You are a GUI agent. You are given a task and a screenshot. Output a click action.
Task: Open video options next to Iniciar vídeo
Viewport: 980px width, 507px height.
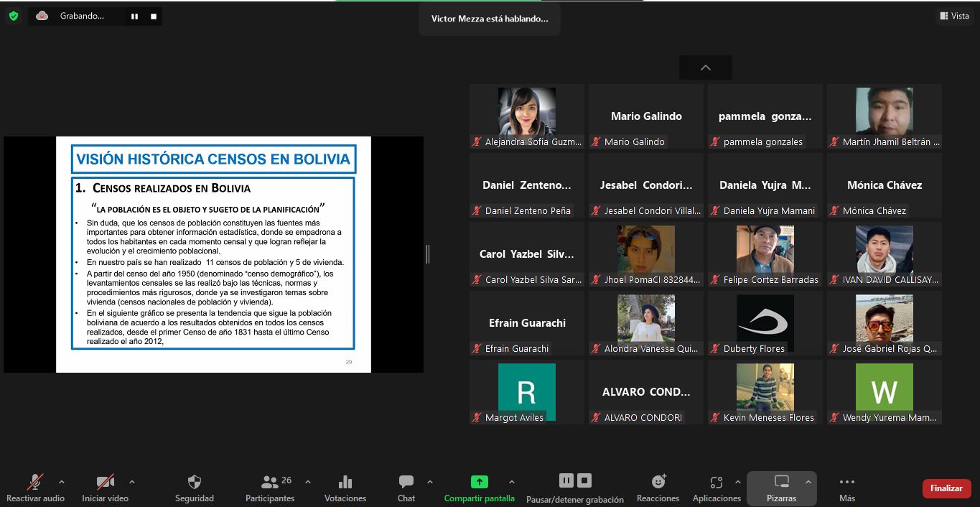click(131, 483)
